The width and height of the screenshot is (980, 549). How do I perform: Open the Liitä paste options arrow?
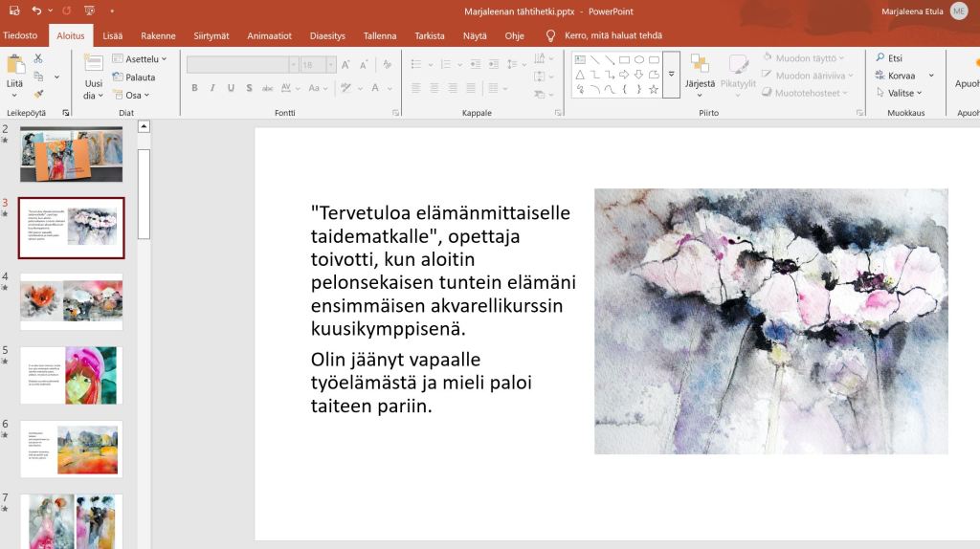point(14,96)
